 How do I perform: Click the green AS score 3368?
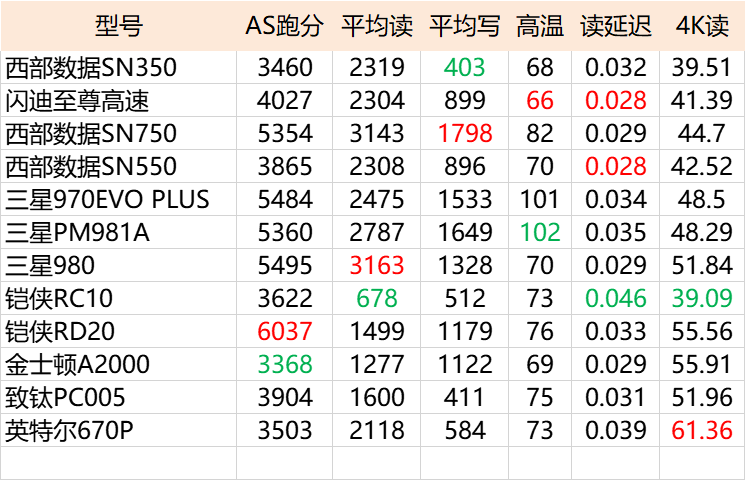click(285, 365)
